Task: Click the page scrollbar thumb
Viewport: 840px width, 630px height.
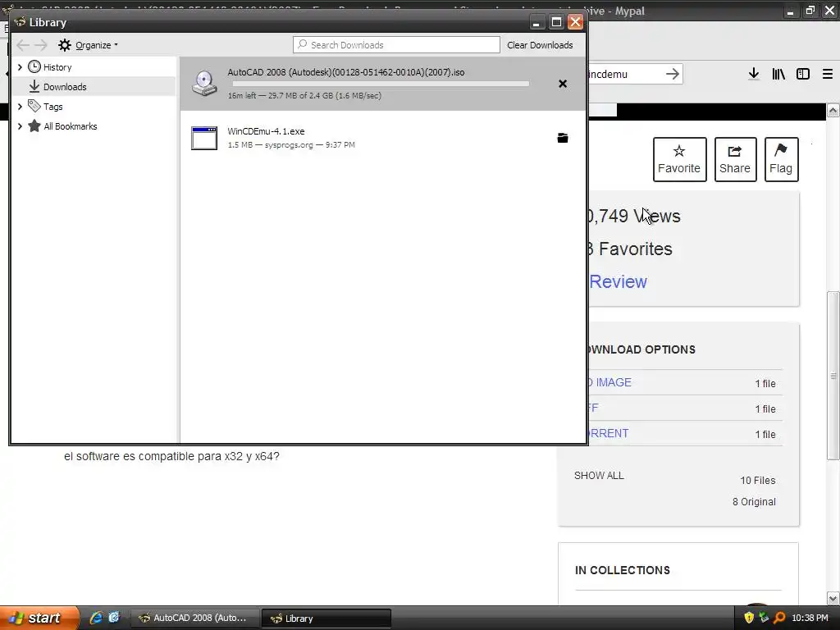Action: coord(833,375)
